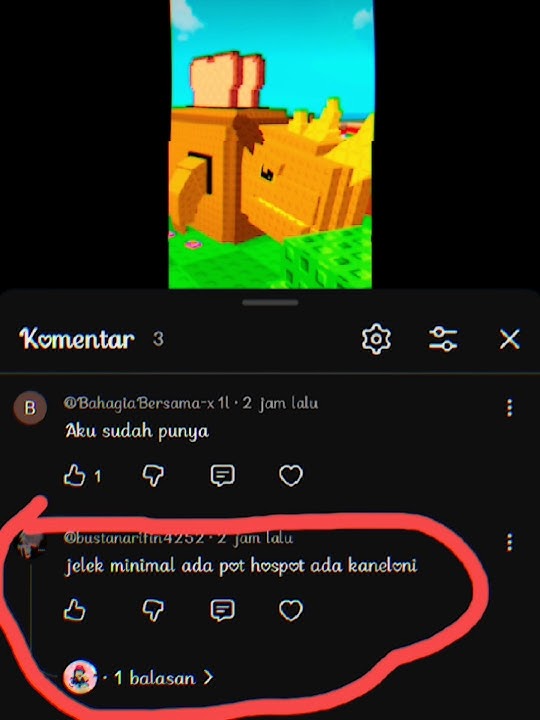Reply to the "jelek minimal" comment
The width and height of the screenshot is (540, 720).
(x=222, y=611)
